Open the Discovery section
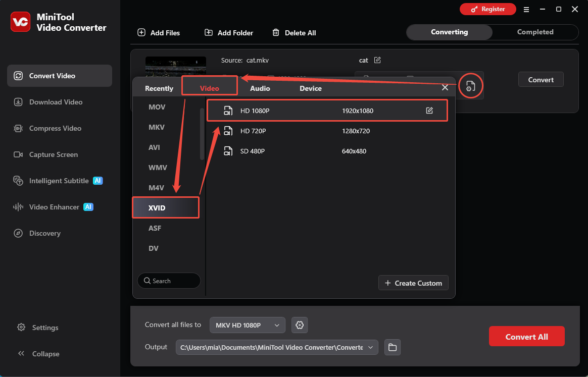This screenshot has width=588, height=377. pyautogui.click(x=37, y=233)
